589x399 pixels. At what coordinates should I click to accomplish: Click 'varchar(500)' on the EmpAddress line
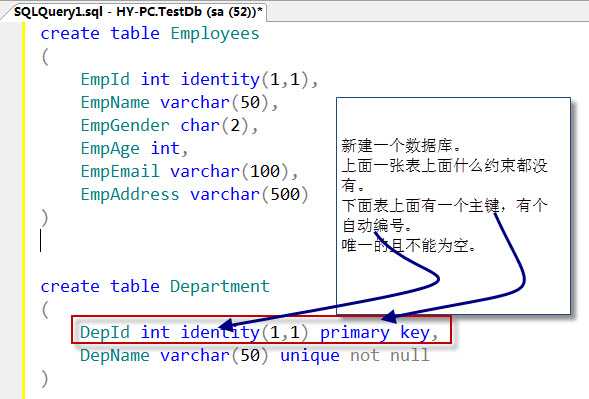click(249, 195)
